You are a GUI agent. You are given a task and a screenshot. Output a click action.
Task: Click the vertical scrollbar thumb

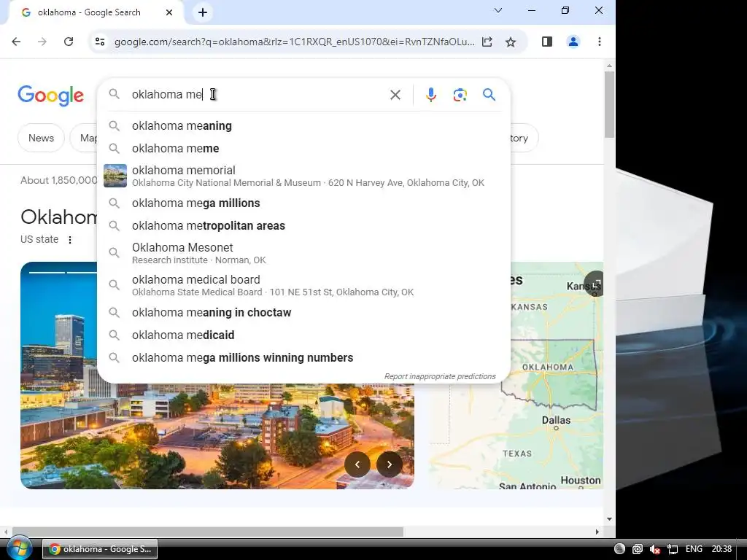coord(609,105)
